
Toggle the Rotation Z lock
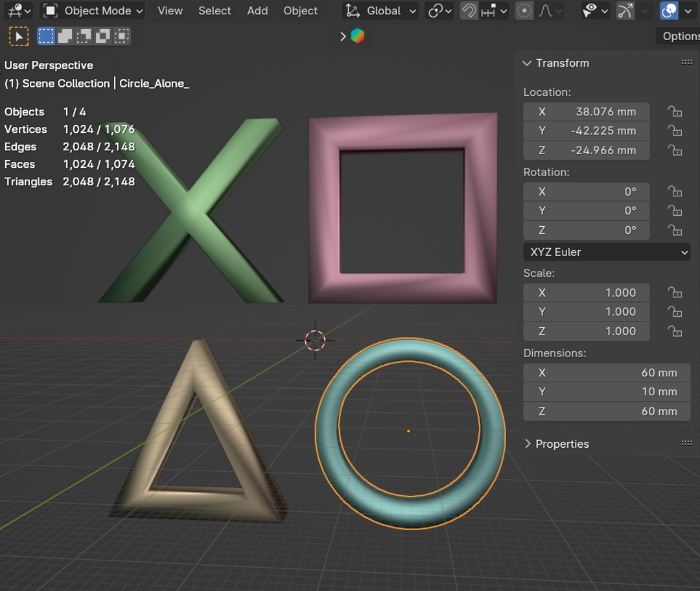[x=675, y=231]
